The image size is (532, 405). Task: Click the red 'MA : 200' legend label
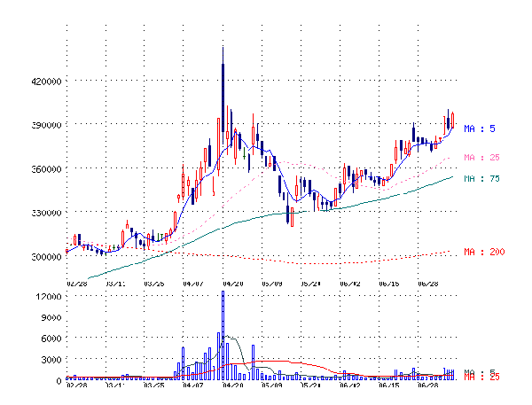coord(484,252)
